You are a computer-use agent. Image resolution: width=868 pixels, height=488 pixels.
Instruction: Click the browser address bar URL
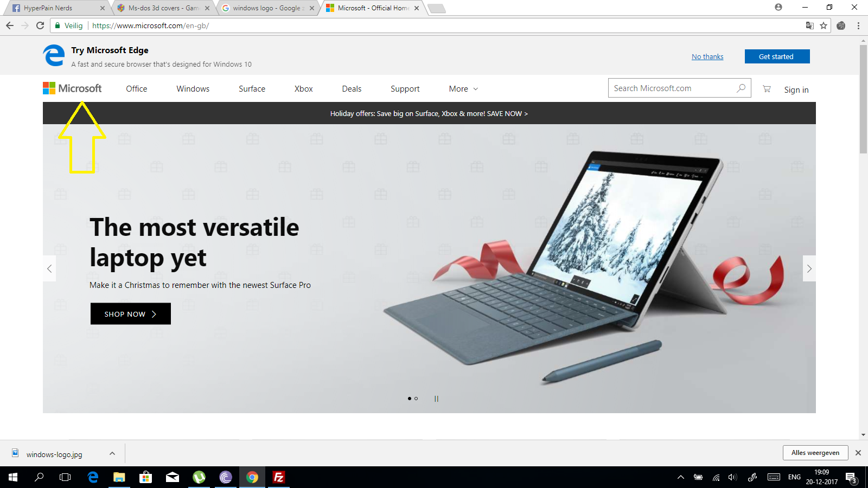[x=150, y=25]
